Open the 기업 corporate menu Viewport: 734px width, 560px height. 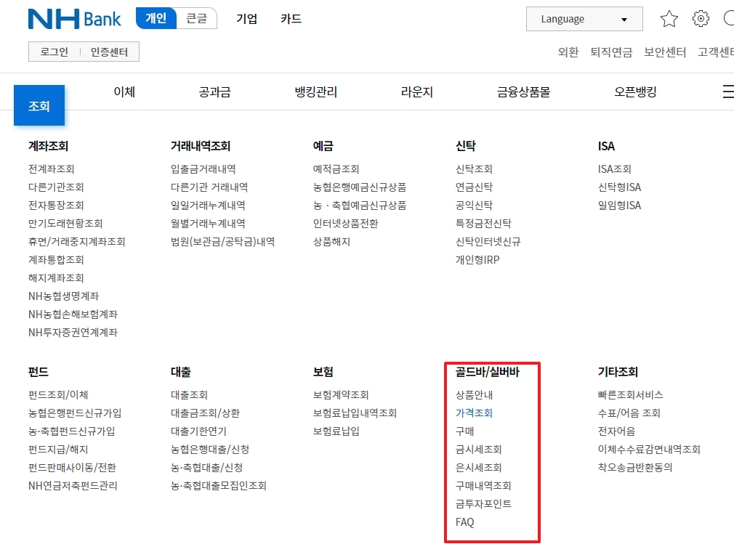246,20
